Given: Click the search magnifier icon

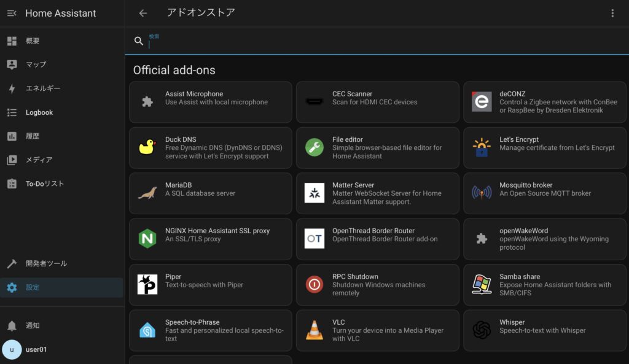Looking at the screenshot, I should [139, 41].
